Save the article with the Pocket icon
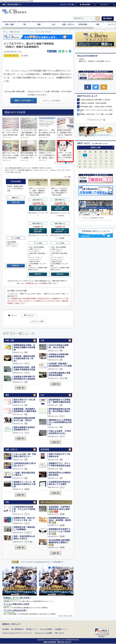 coord(66,51)
